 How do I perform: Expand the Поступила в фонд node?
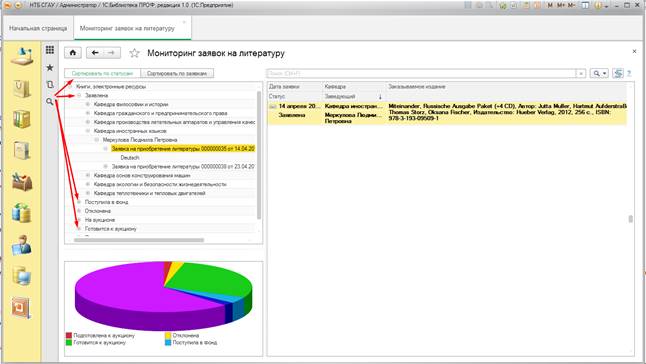pyautogui.click(x=79, y=202)
